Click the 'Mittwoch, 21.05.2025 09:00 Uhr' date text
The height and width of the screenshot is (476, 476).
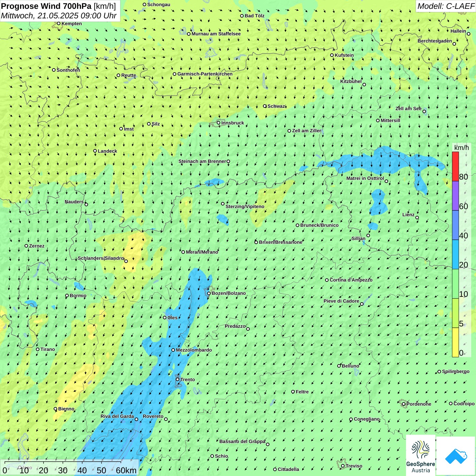[59, 16]
